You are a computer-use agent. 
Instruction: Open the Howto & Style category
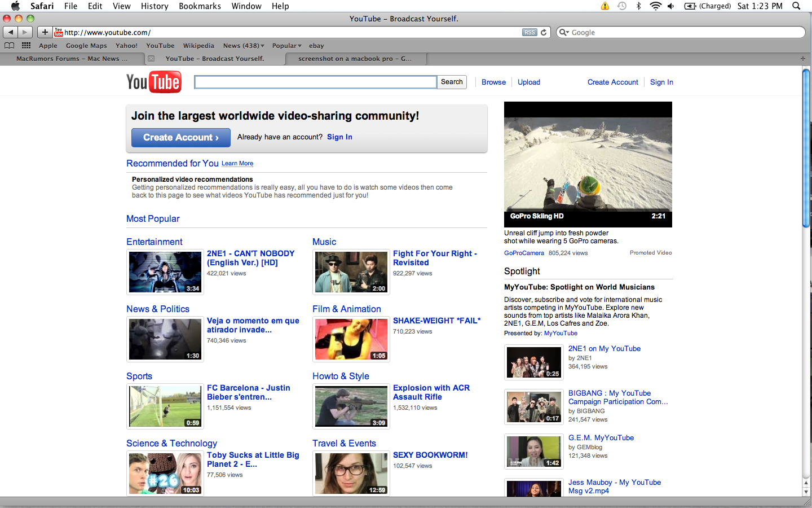341,376
